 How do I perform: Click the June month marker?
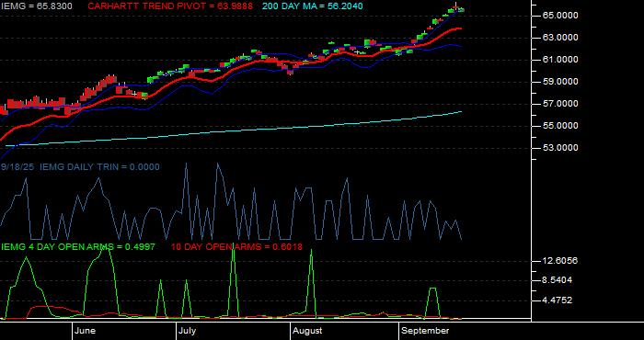(85, 331)
